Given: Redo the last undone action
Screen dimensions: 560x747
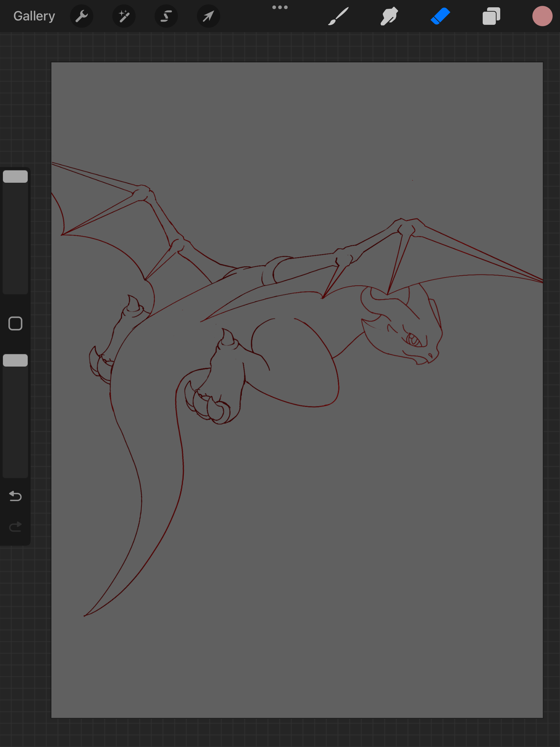Looking at the screenshot, I should coord(15,527).
